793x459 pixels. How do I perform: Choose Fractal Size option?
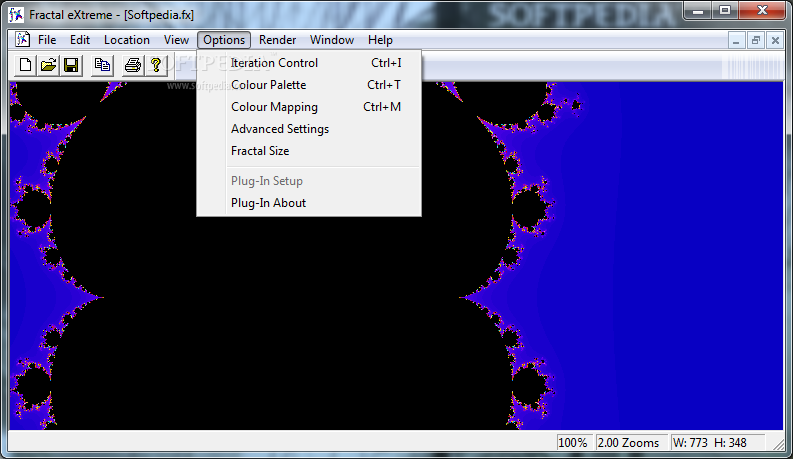309,151
